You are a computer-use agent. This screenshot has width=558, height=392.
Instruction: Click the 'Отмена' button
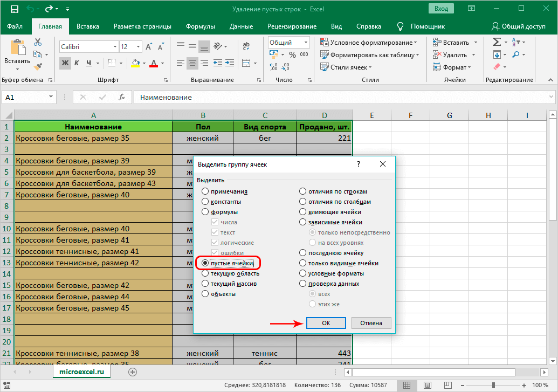371,323
